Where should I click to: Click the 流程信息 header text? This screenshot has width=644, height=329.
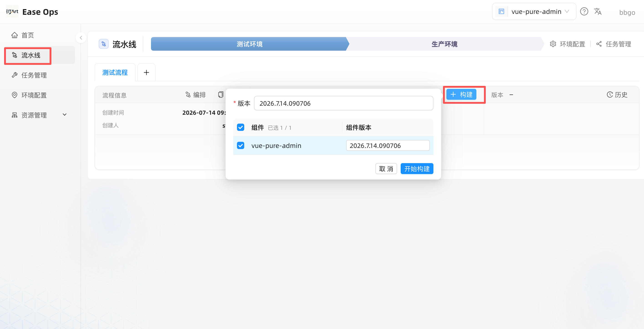(x=115, y=95)
